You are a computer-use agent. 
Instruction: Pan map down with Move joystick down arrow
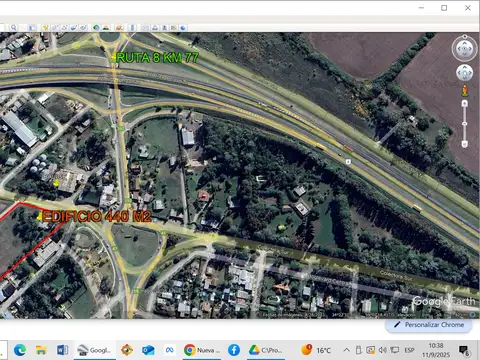465,78
